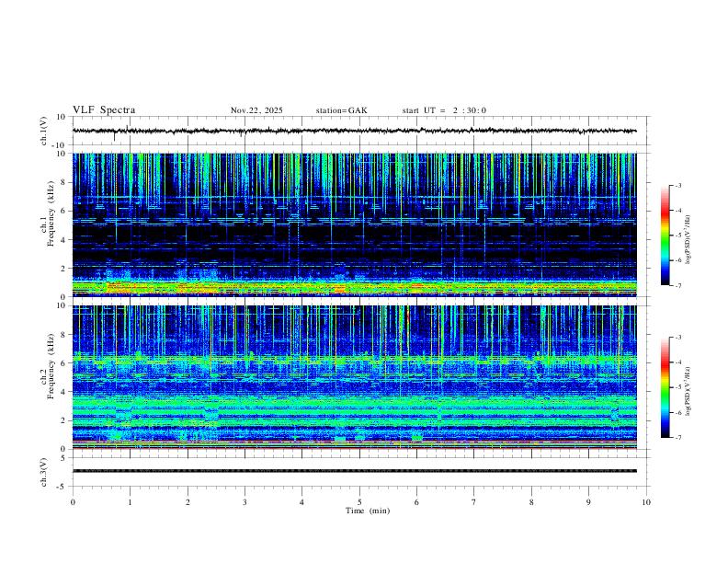Click the "Time (min)" axis label
728x563 pixels.
coord(368,511)
